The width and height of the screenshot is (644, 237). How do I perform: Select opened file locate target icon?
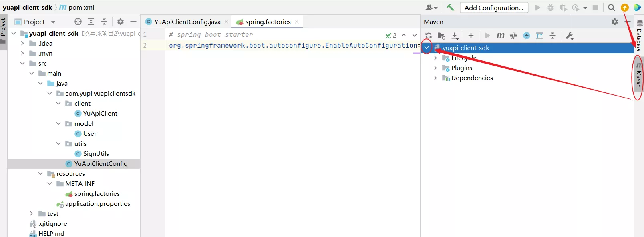click(78, 22)
